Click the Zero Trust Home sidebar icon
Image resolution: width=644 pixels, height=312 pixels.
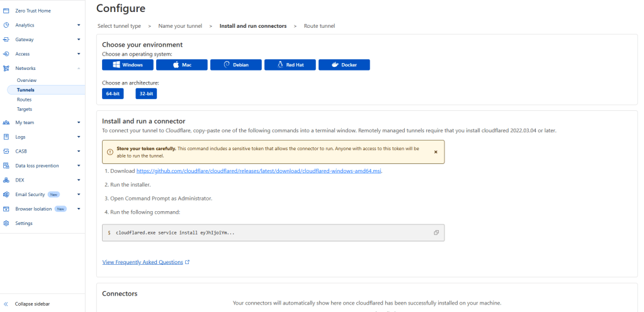click(6, 11)
